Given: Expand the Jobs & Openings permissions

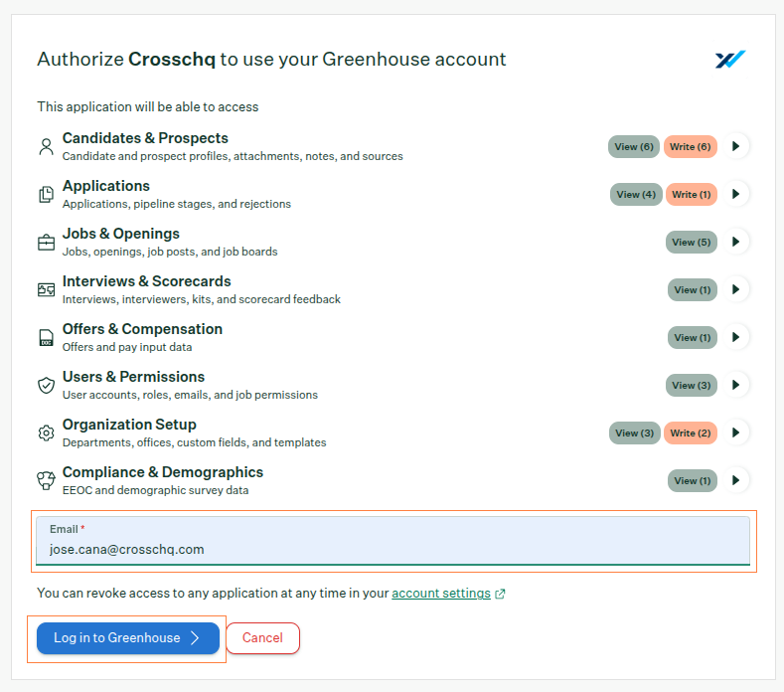Looking at the screenshot, I should (736, 242).
